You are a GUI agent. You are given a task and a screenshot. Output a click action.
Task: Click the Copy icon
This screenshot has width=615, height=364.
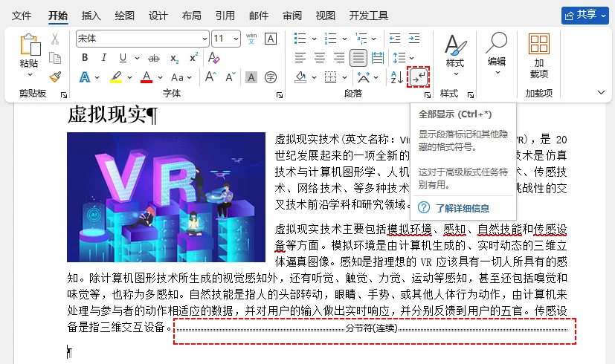[x=55, y=58]
